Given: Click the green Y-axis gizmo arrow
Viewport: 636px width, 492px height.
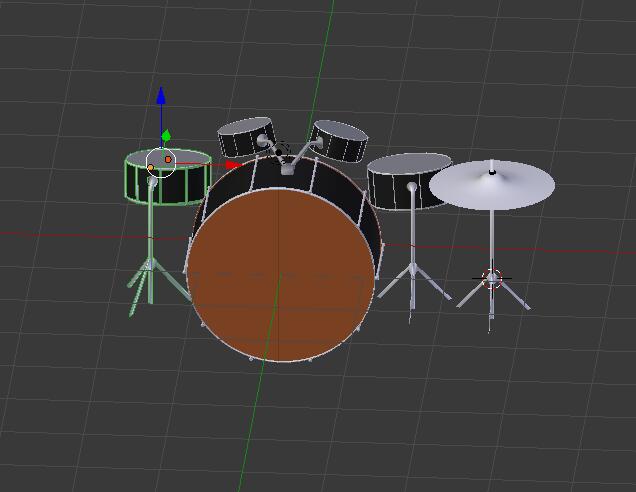Looking at the screenshot, I should click(x=166, y=136).
